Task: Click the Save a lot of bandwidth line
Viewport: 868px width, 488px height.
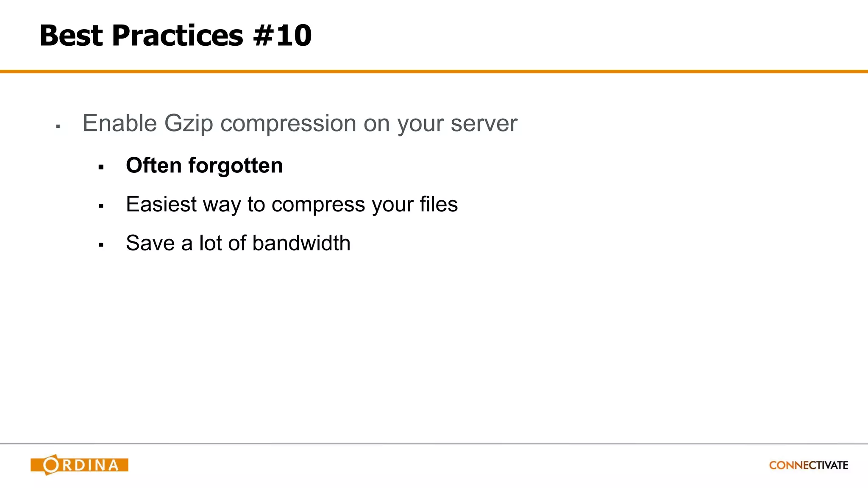Action: [238, 243]
